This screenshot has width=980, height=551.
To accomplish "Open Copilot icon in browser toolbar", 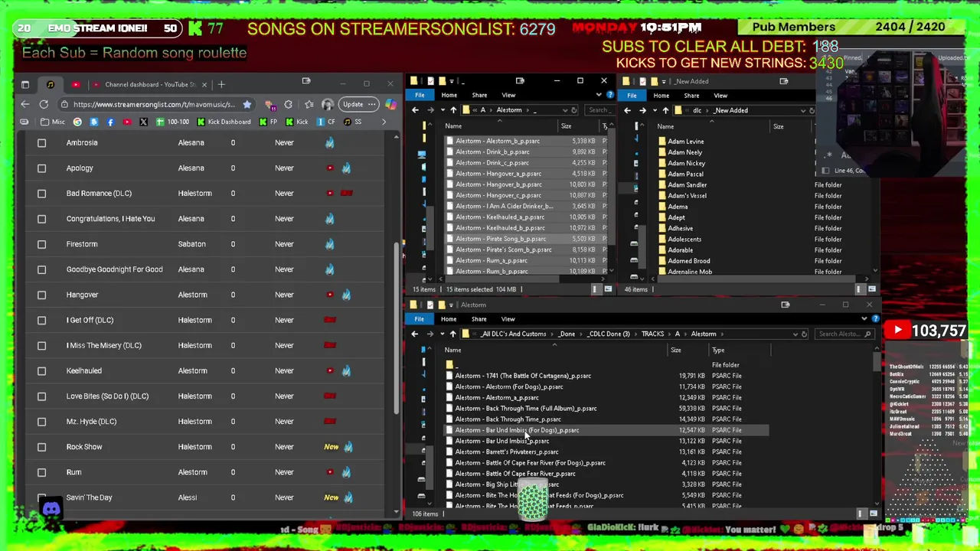I will 390,104.
